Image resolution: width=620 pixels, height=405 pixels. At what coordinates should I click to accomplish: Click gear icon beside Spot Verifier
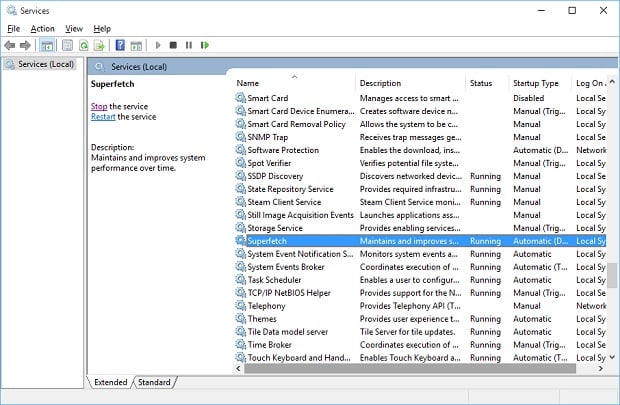240,163
